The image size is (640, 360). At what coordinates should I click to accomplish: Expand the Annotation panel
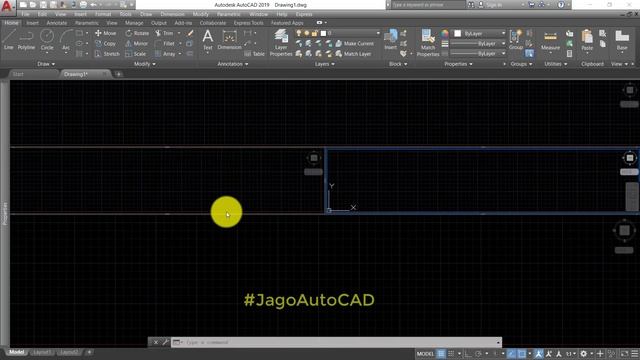tap(233, 64)
